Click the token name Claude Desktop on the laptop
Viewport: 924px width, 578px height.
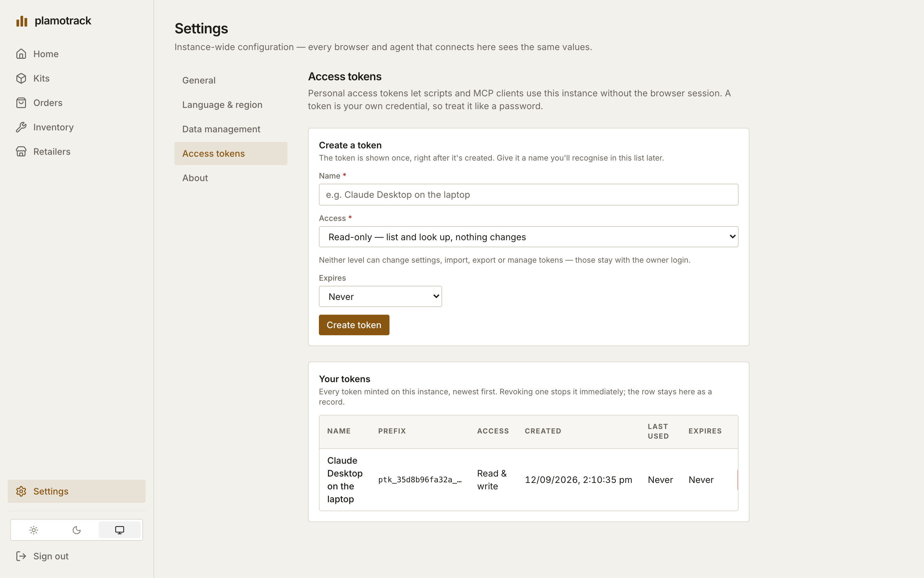[x=345, y=480]
